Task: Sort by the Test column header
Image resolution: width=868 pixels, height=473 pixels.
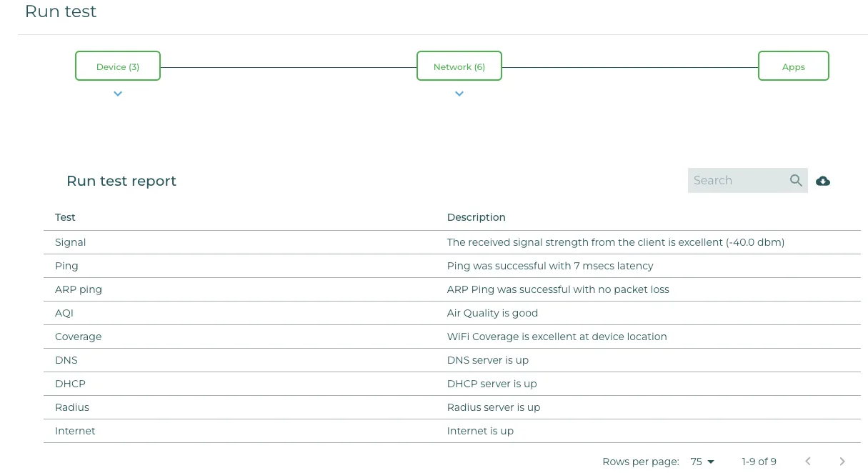Action: [x=65, y=217]
